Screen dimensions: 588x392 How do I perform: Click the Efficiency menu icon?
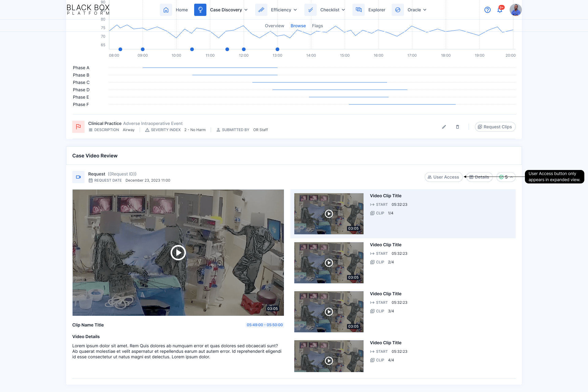click(x=261, y=9)
